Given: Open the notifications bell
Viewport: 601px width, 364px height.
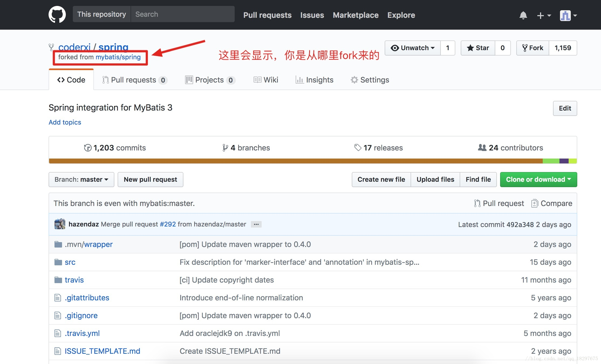Looking at the screenshot, I should coord(523,15).
